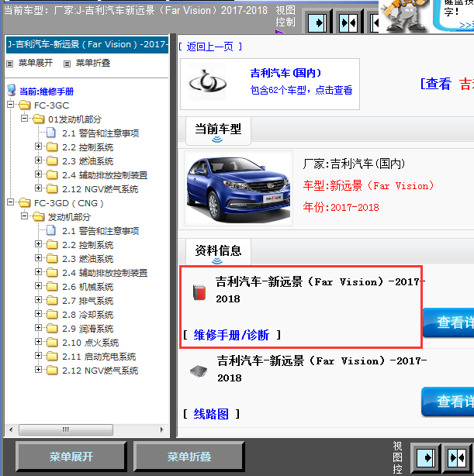This screenshot has height=476, width=474.
Task: Click folder icon for 2.6 机械系统
Action: (52, 286)
